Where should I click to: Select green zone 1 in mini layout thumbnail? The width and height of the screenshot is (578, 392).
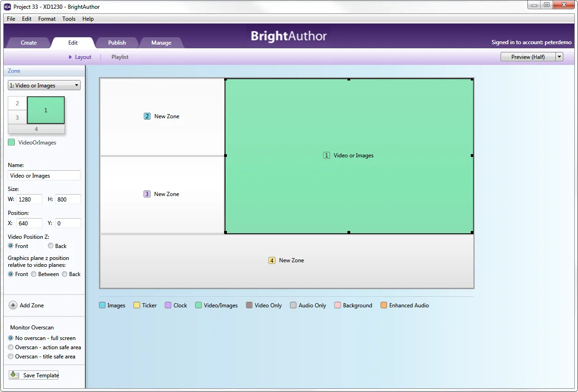pyautogui.click(x=46, y=110)
